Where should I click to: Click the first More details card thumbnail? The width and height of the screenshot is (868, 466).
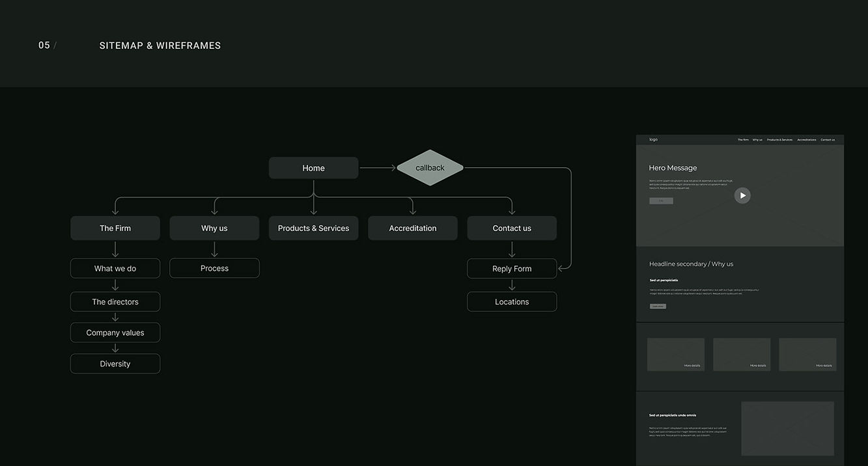pos(676,355)
